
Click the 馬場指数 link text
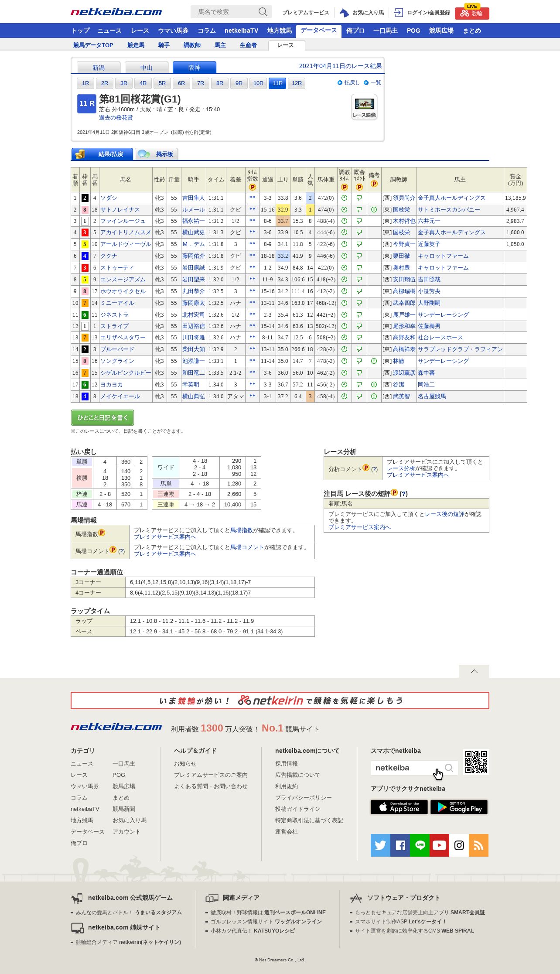241,530
